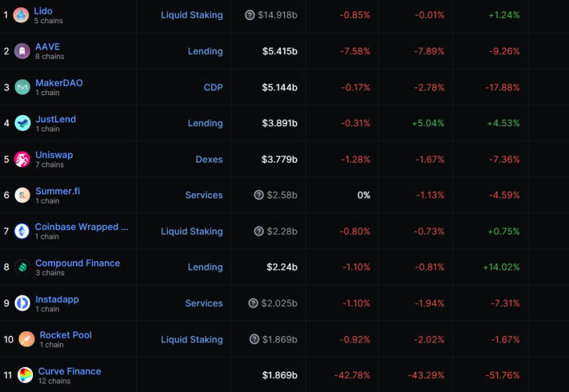
Task: Select the CDP category link
Action: [x=213, y=87]
